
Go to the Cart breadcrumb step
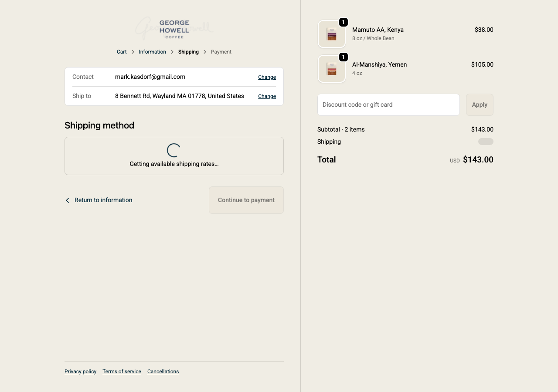click(x=122, y=52)
